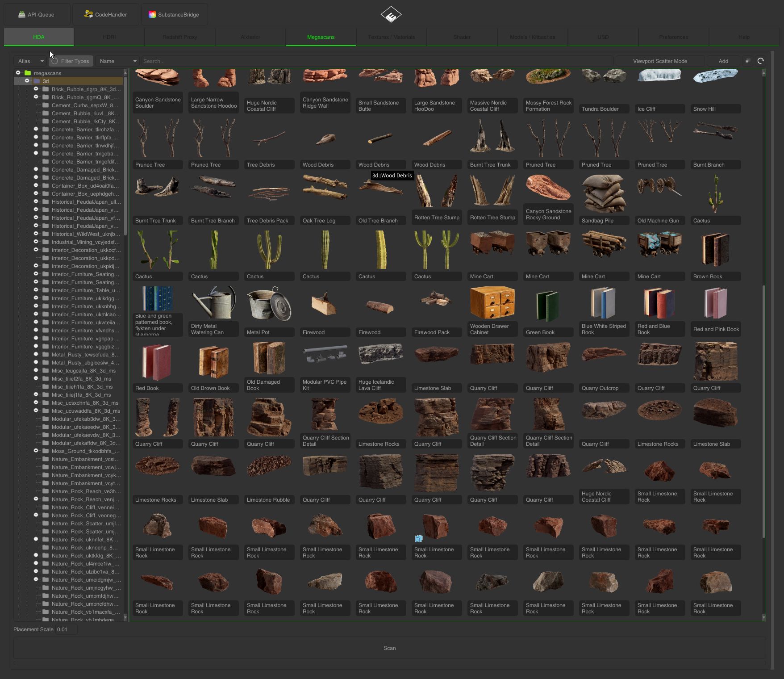Viewport: 784px width, 679px height.
Task: Switch to the Textures / Materials tab
Action: (391, 37)
